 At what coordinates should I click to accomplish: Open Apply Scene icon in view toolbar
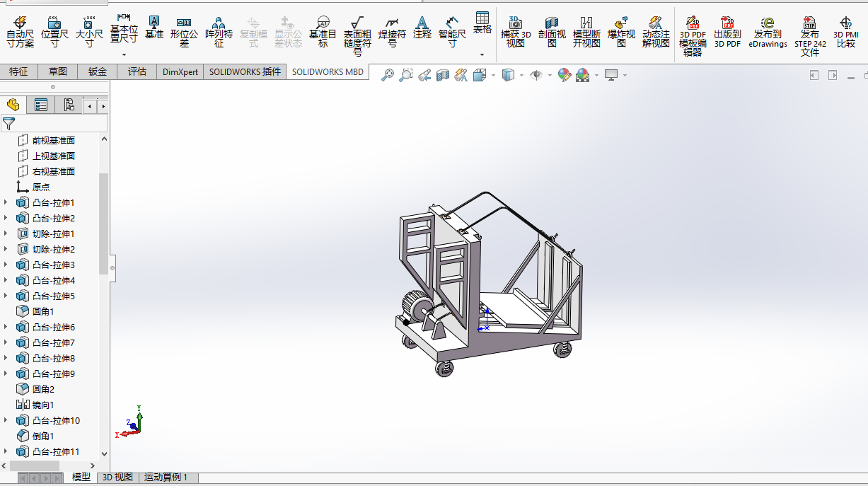[582, 74]
